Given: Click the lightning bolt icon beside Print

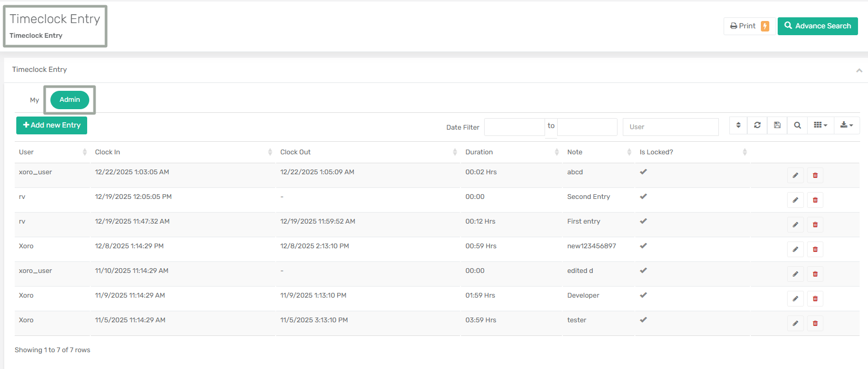Looking at the screenshot, I should tap(765, 26).
